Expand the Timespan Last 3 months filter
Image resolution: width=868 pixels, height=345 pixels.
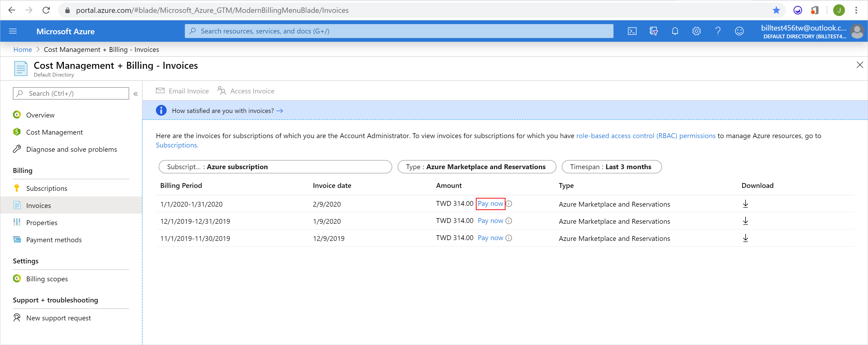click(611, 166)
